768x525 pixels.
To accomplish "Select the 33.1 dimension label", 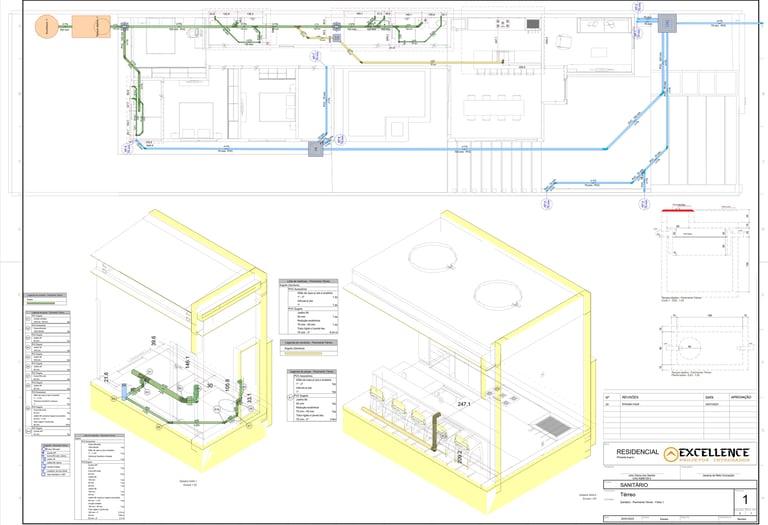I will coord(249,398).
